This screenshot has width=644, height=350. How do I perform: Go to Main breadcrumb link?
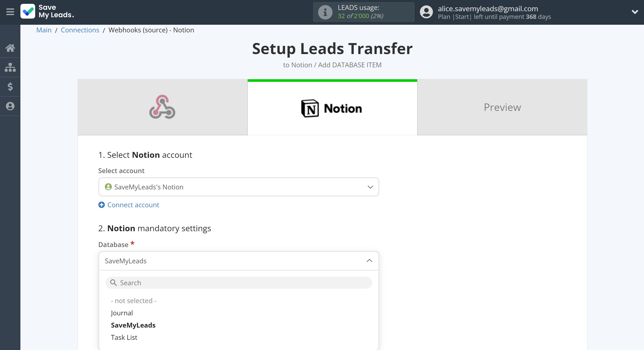(x=44, y=30)
